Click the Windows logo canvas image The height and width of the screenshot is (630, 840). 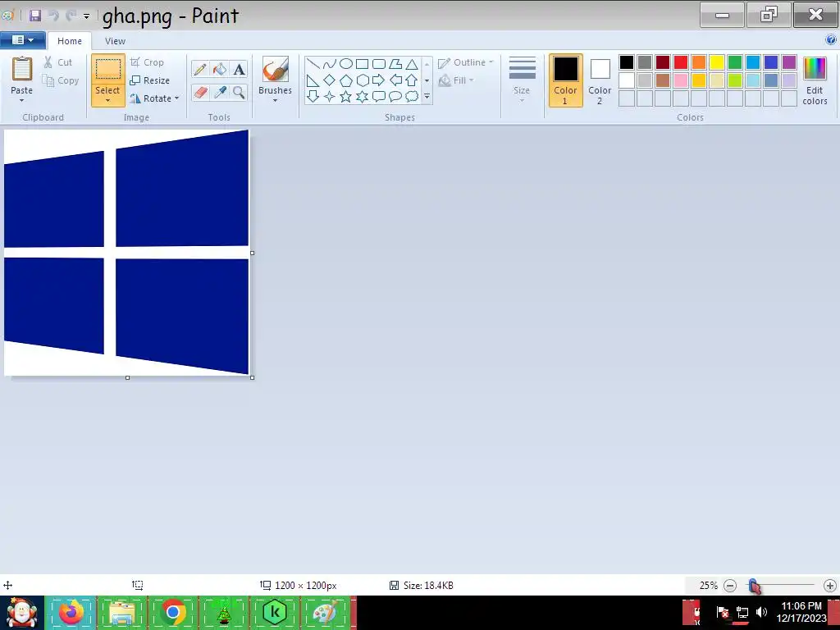point(126,252)
